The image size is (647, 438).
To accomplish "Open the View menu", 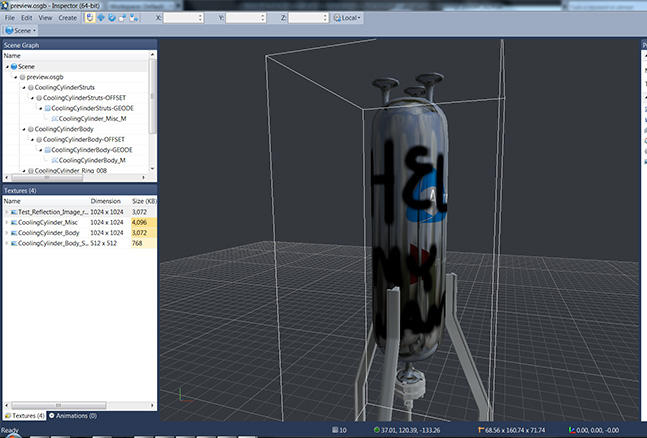I will 46,18.
